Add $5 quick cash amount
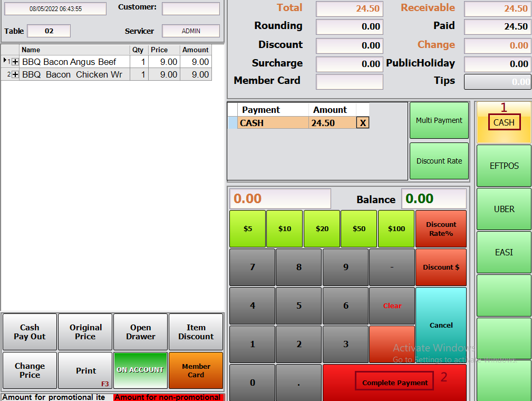532x401 pixels. pos(248,228)
